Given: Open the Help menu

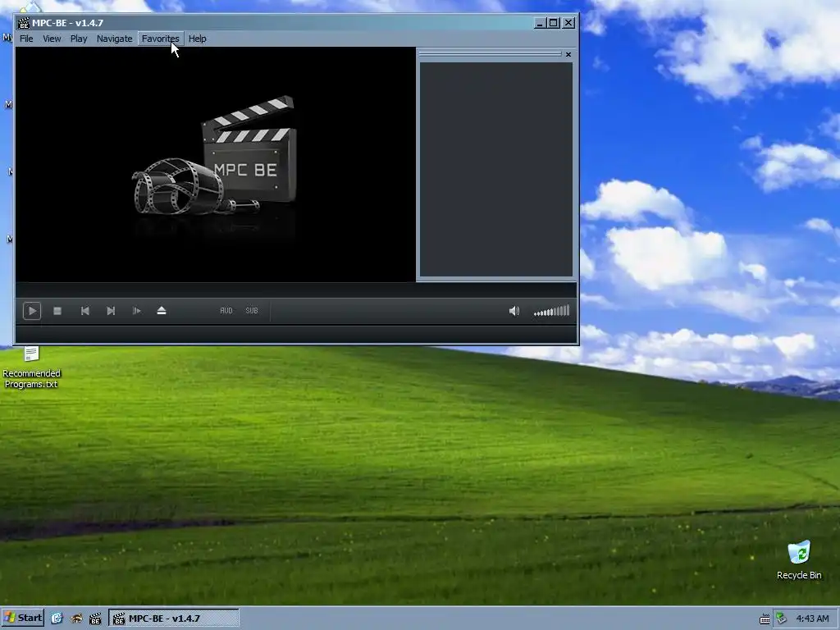Looking at the screenshot, I should click(x=197, y=39).
